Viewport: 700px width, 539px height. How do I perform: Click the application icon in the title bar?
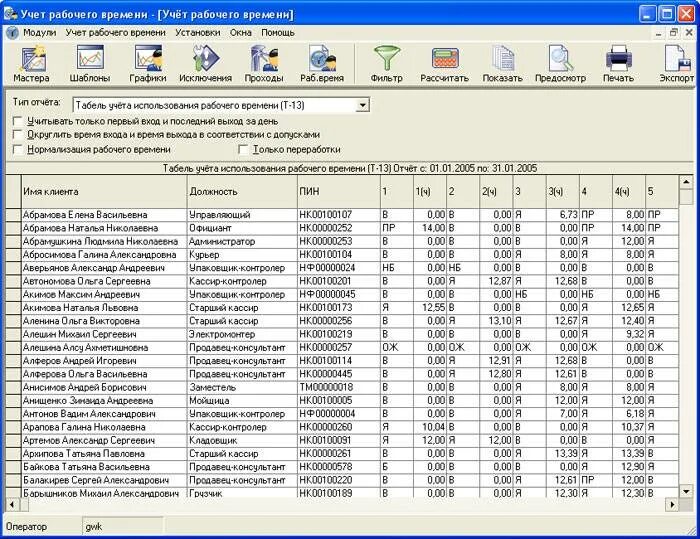pyautogui.click(x=11, y=14)
